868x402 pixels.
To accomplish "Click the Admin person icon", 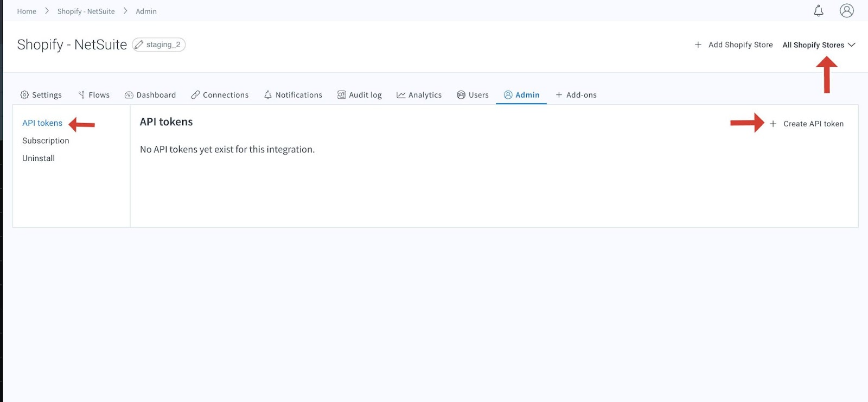I will click(x=508, y=95).
